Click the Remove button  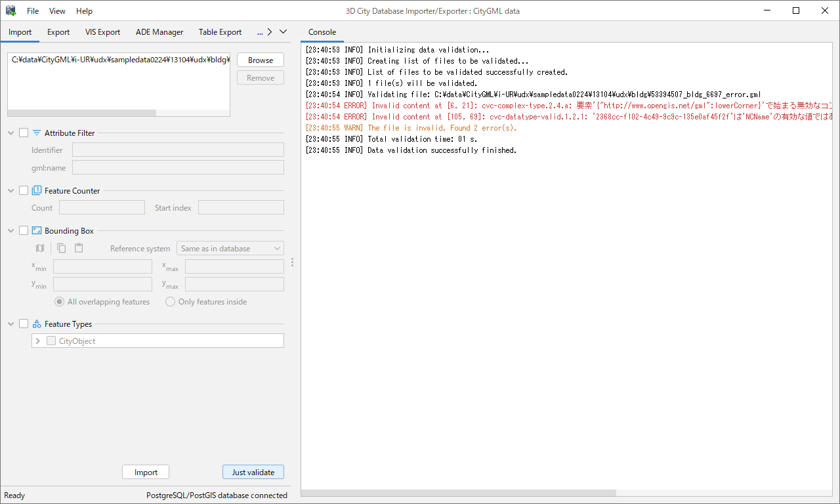click(261, 77)
